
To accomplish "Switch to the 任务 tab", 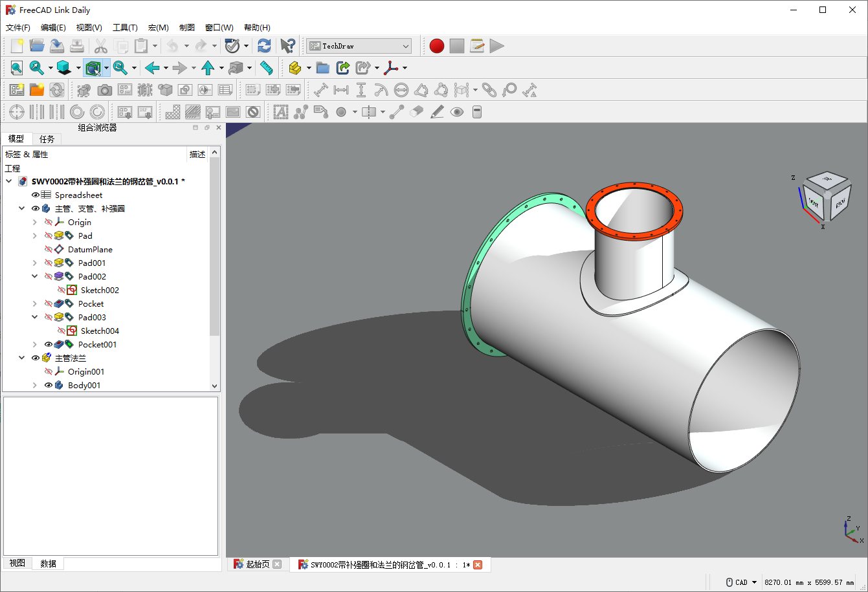I will point(47,139).
